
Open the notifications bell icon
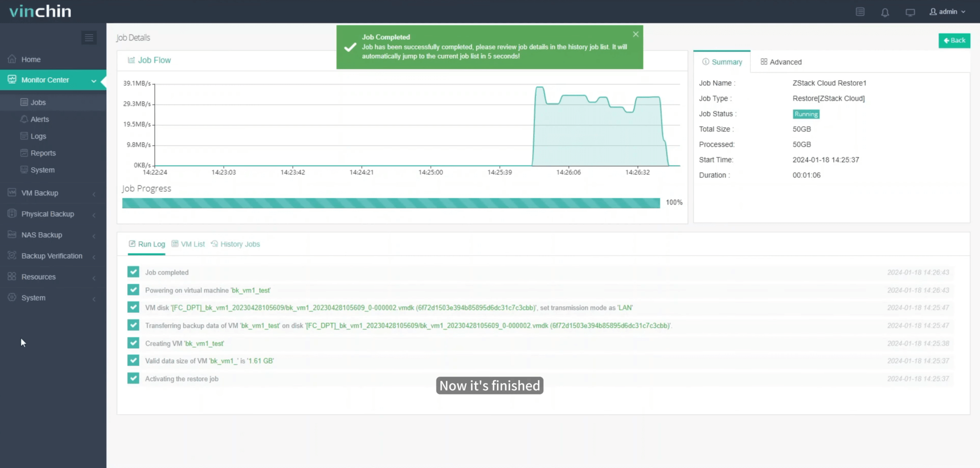(885, 12)
